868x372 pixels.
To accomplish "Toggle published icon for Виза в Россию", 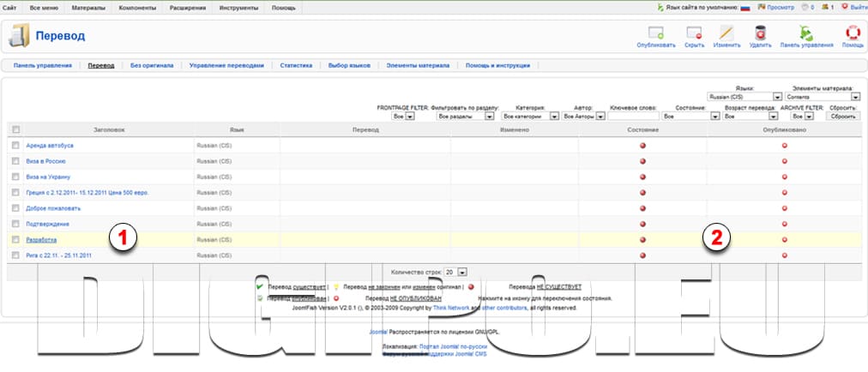I will [784, 161].
